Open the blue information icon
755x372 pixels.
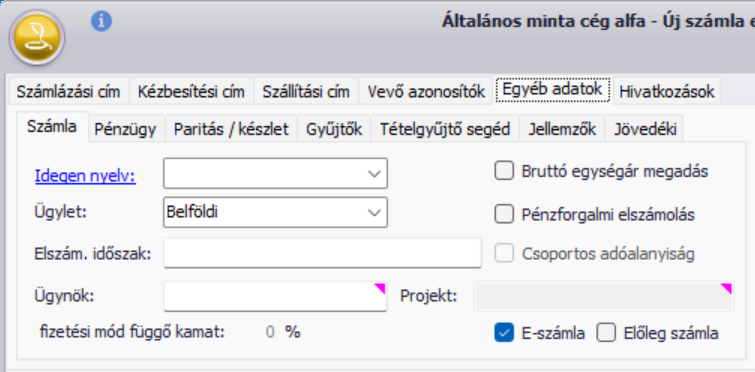coord(101,22)
